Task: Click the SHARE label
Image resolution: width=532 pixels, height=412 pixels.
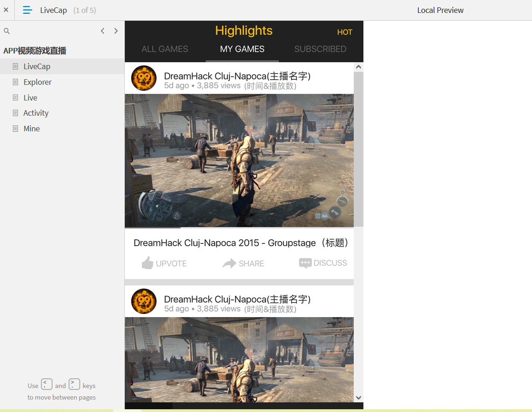Action: (251, 264)
